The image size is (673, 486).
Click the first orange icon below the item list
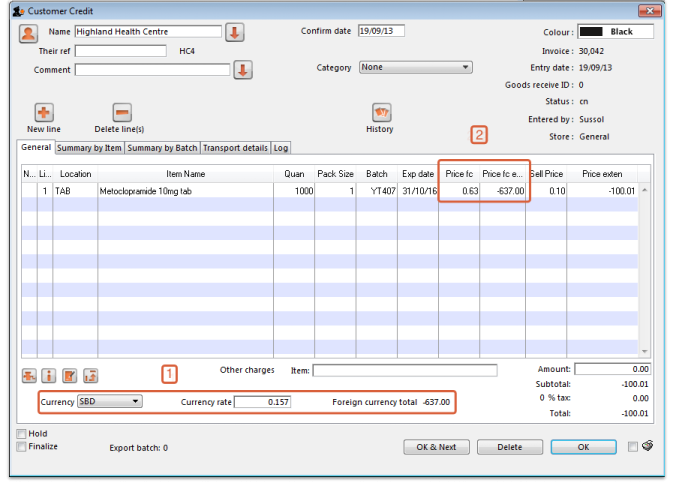pos(30,376)
